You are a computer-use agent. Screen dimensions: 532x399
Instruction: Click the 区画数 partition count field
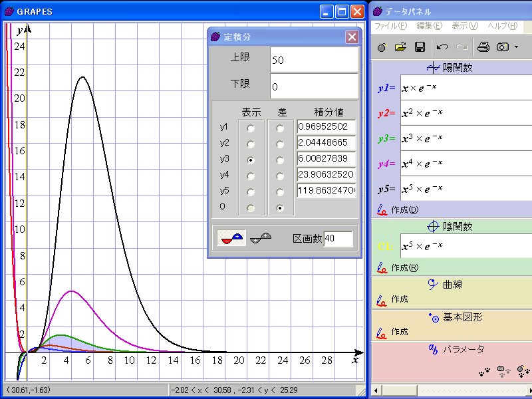tap(338, 239)
